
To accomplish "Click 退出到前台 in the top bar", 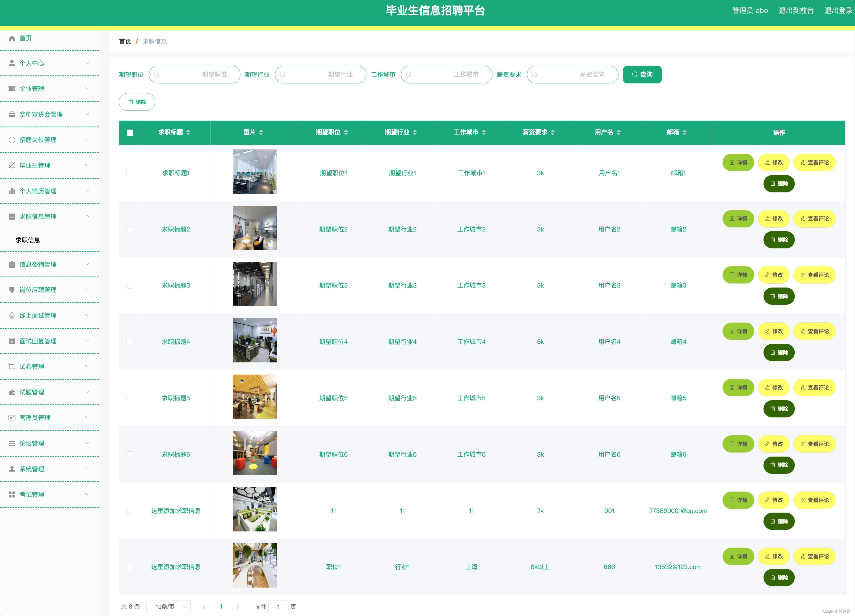I will click(x=796, y=10).
